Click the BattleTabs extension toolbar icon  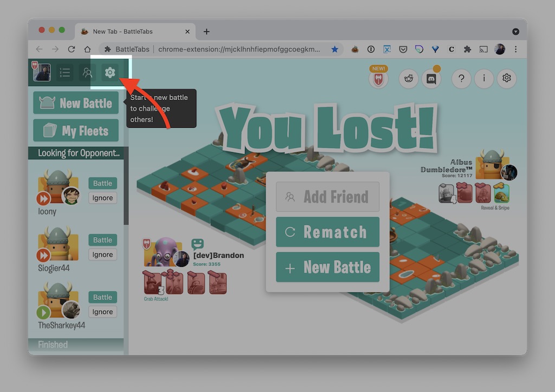tap(354, 49)
